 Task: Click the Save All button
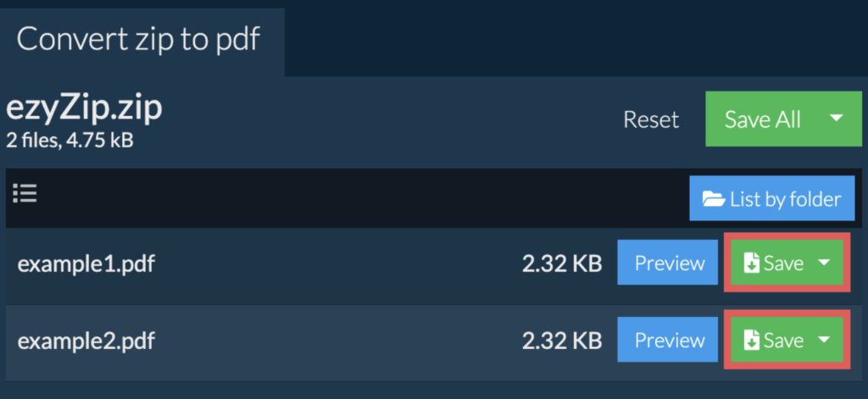pos(762,119)
